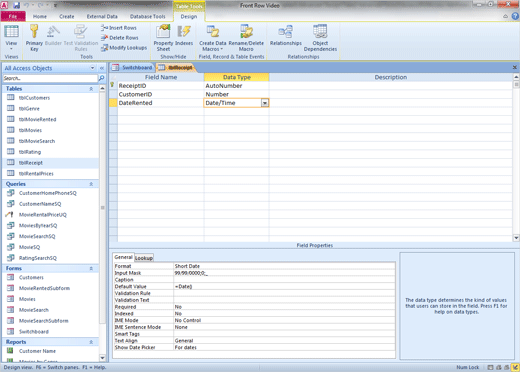Screen dimensions: 520x372
Task: Close the tblReceipt design window
Action: point(515,67)
